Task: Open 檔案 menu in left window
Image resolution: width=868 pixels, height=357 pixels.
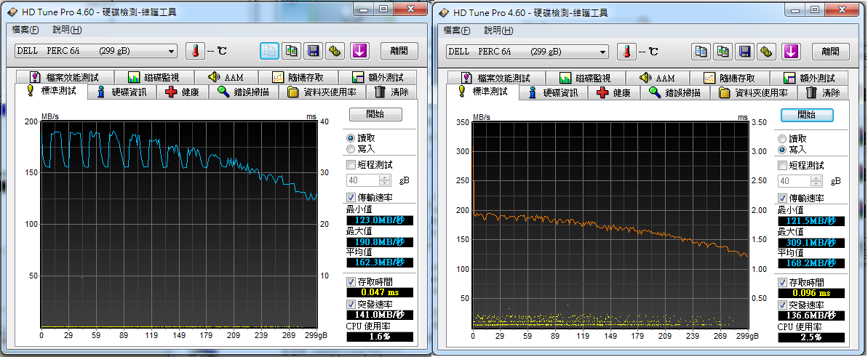Action: tap(27, 30)
